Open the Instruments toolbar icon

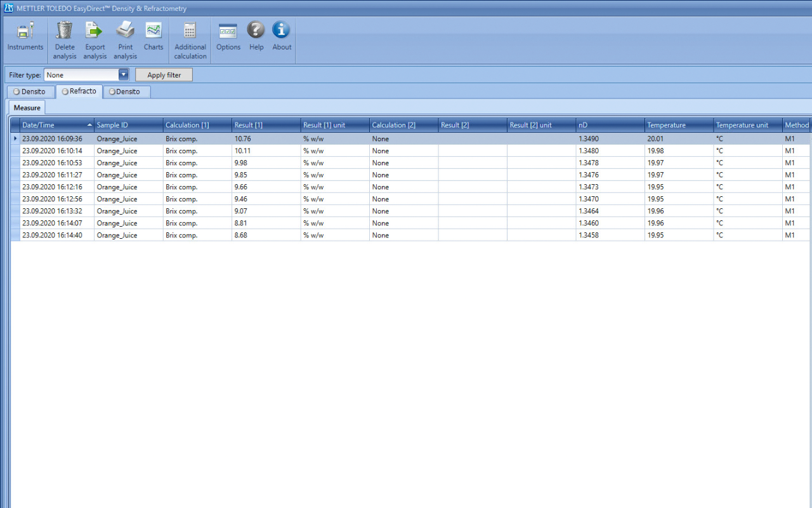[25, 30]
